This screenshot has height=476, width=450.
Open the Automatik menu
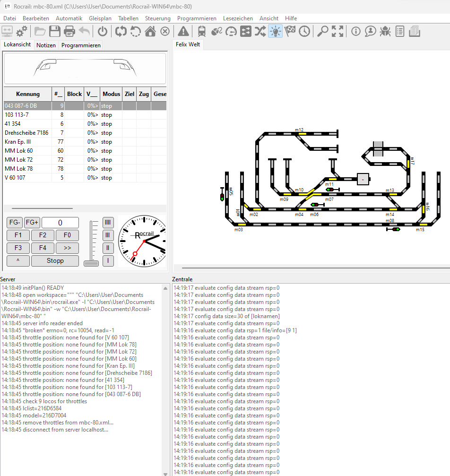(69, 18)
